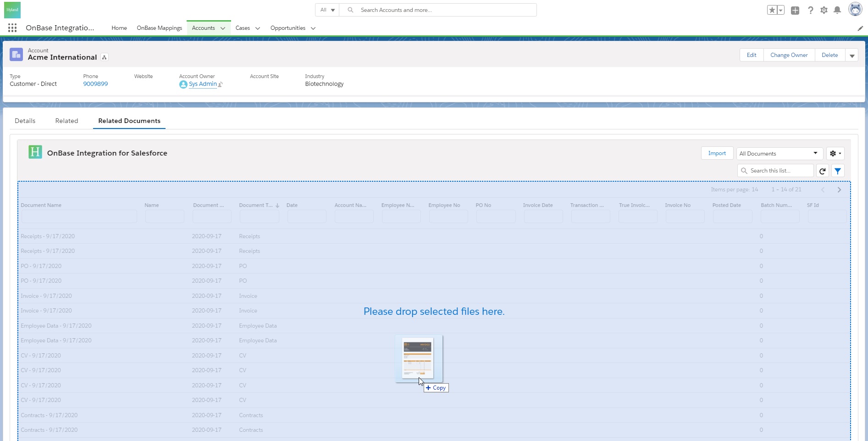Open the App Launcher grid icon
This screenshot has height=441, width=868.
pos(12,28)
